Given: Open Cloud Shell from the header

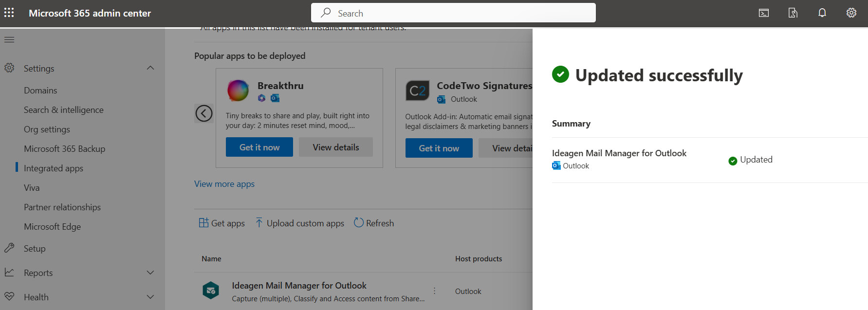Looking at the screenshot, I should [764, 13].
